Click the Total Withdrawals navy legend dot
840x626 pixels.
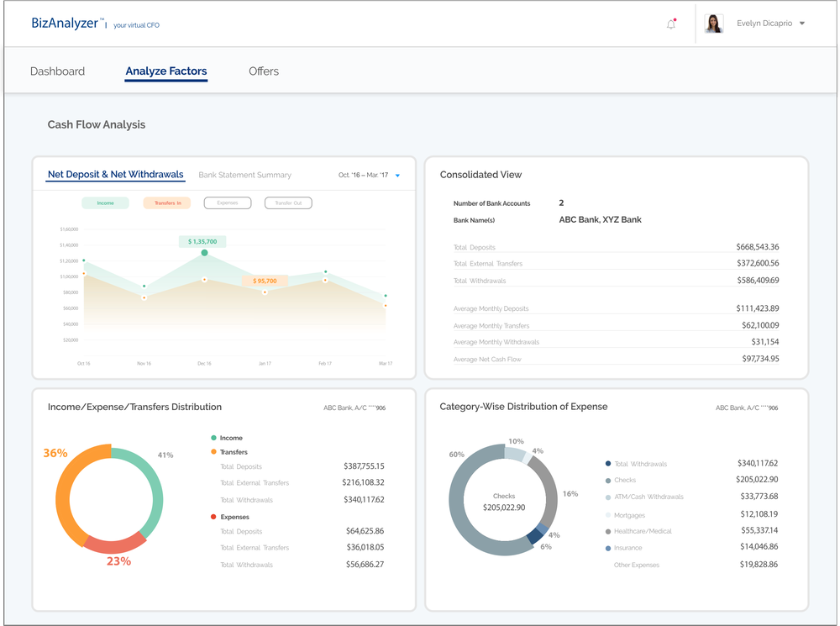(x=608, y=464)
